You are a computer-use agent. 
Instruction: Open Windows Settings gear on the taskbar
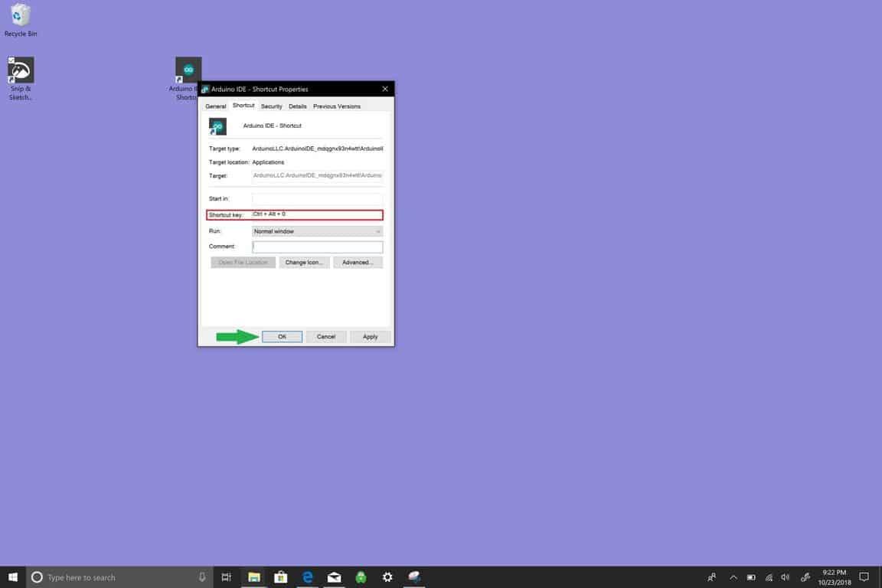[x=387, y=577]
